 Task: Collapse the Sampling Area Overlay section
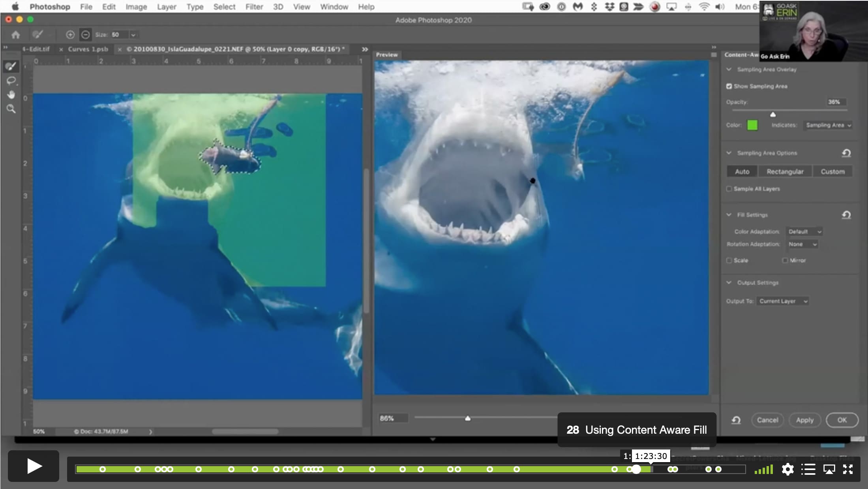click(x=729, y=70)
